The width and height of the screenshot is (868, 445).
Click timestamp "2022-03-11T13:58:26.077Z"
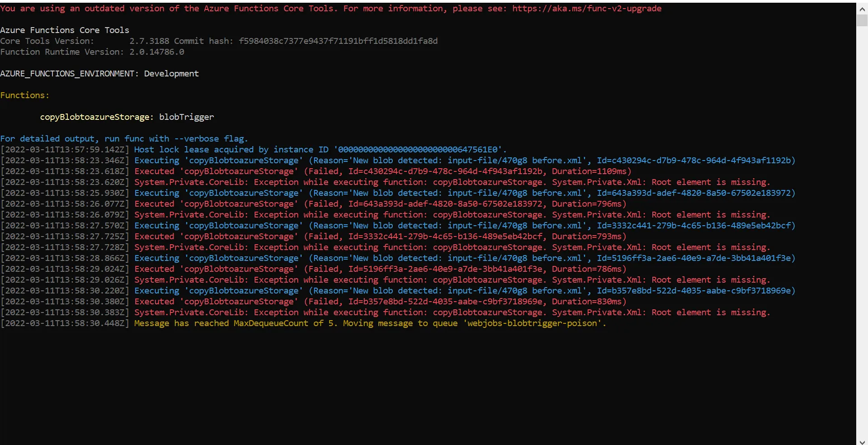pos(65,204)
